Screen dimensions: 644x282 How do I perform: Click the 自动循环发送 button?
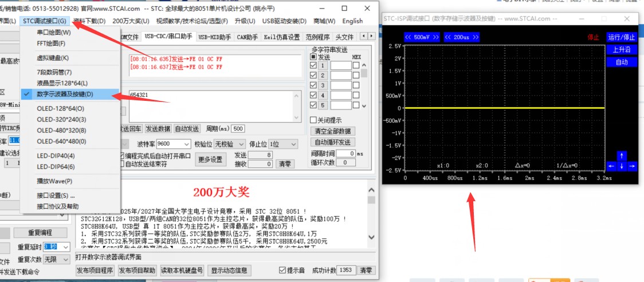click(x=333, y=142)
